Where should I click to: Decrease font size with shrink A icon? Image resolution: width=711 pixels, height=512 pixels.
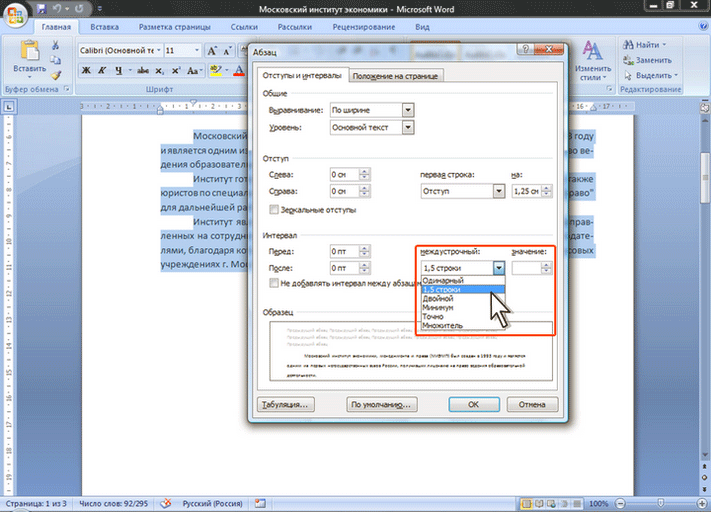pos(227,51)
